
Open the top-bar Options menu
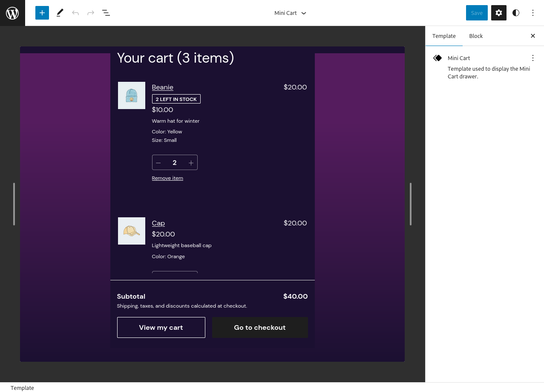(x=533, y=13)
